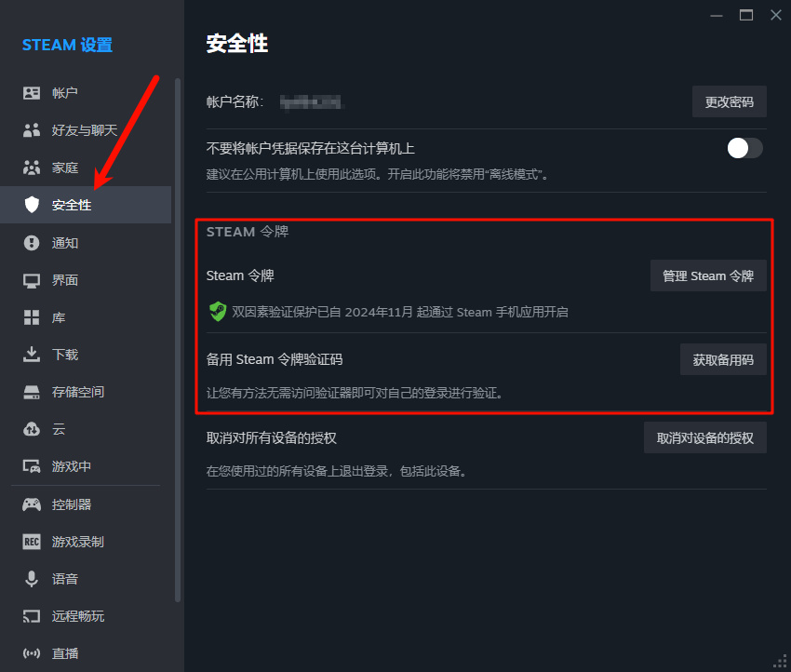Open the 下载 download icon

tap(32, 355)
